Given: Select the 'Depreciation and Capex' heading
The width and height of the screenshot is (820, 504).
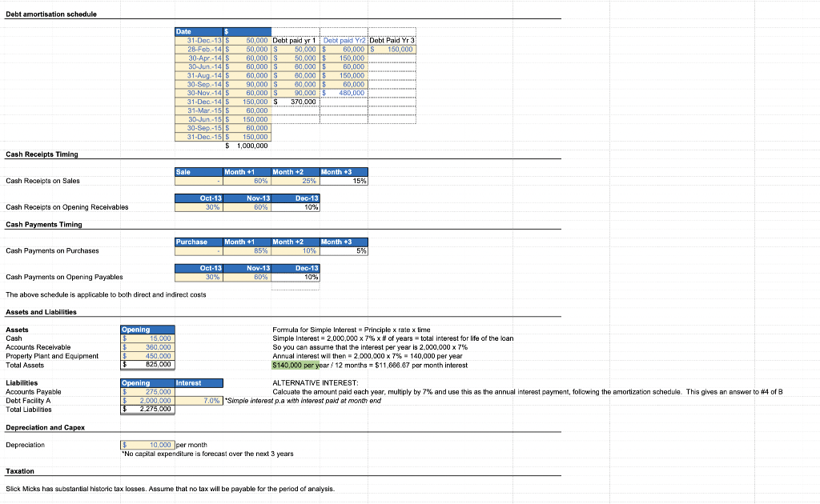Looking at the screenshot, I should [46, 427].
